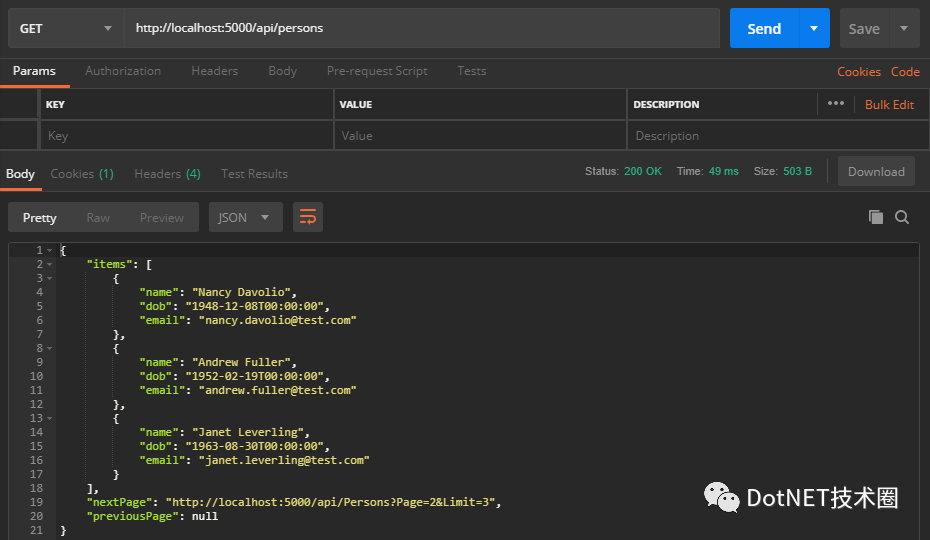
Task: Click the blue Send button
Action: [x=764, y=28]
